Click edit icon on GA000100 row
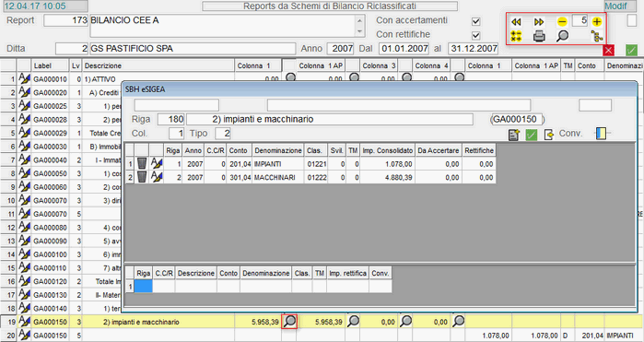644x342 pixels. [24, 254]
